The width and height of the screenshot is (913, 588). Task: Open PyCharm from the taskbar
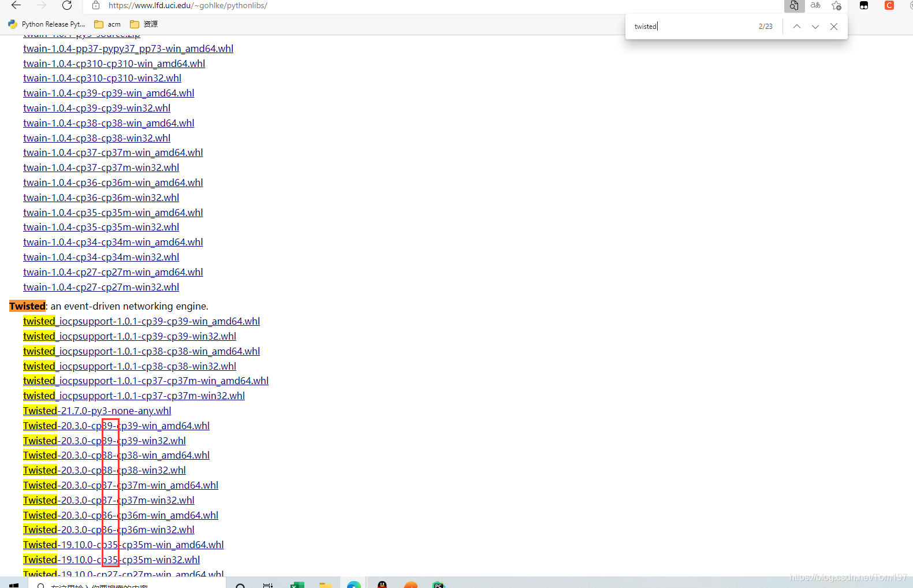click(439, 585)
